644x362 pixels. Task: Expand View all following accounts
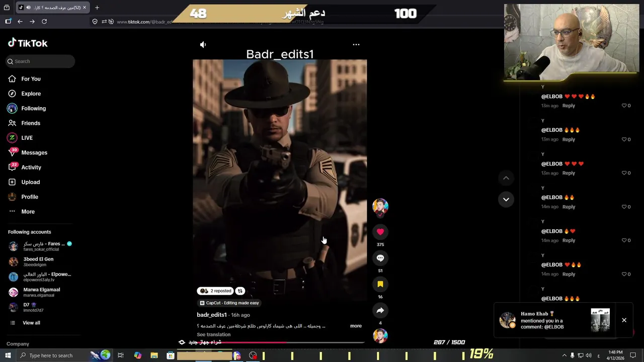click(x=25, y=323)
